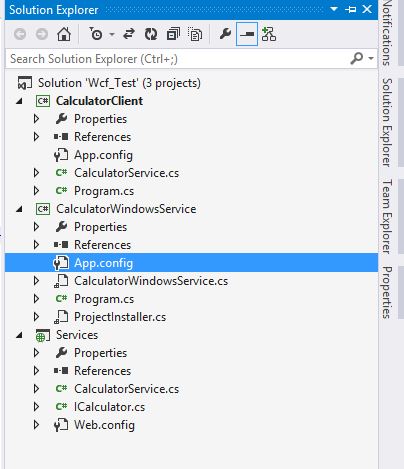Click config file icon beside Web.config
This screenshot has height=469, width=404.
click(x=61, y=425)
